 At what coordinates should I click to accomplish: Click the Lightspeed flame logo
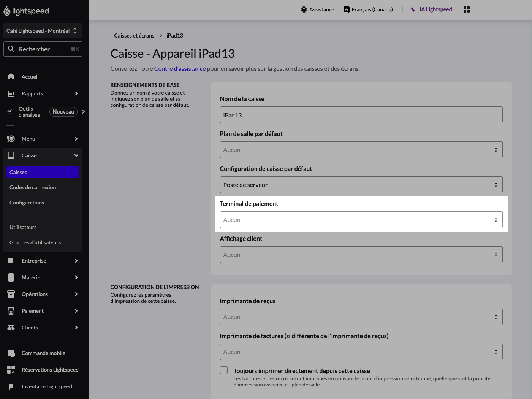tap(7, 11)
